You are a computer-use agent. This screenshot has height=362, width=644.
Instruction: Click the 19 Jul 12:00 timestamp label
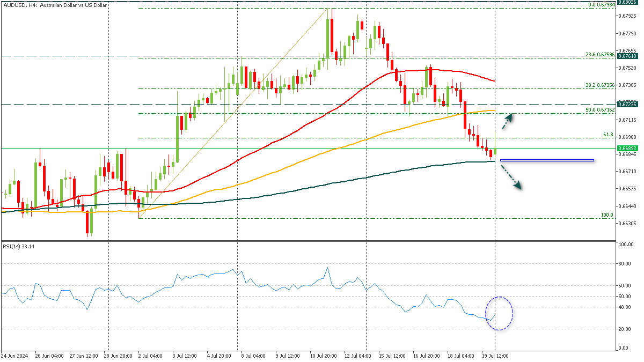495,355
